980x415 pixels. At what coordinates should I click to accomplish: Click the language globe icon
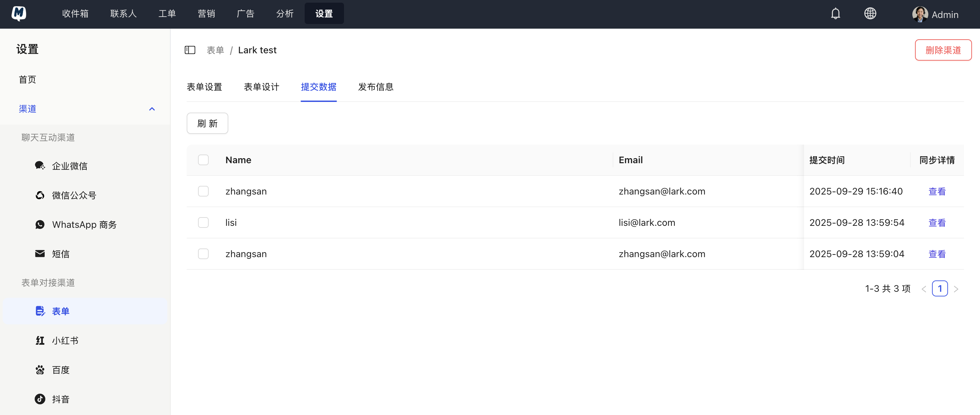(870, 13)
